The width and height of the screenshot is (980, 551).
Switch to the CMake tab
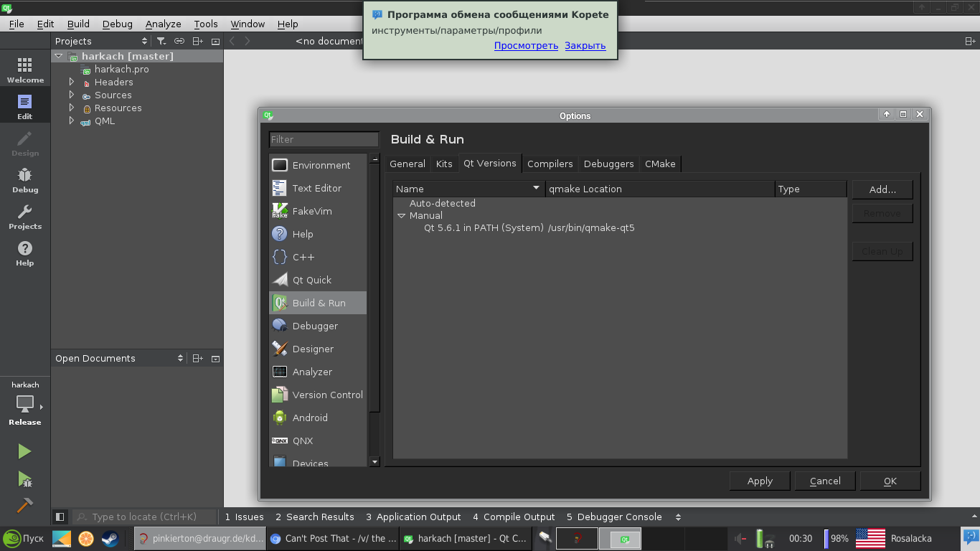point(660,164)
